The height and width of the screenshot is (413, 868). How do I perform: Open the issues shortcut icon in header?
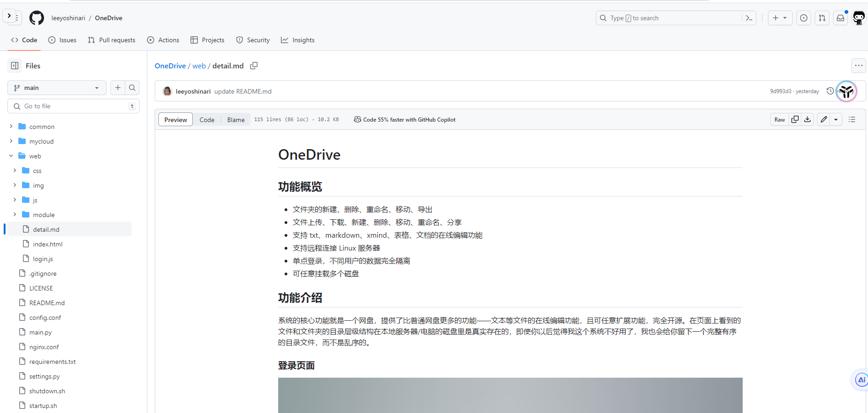[804, 18]
